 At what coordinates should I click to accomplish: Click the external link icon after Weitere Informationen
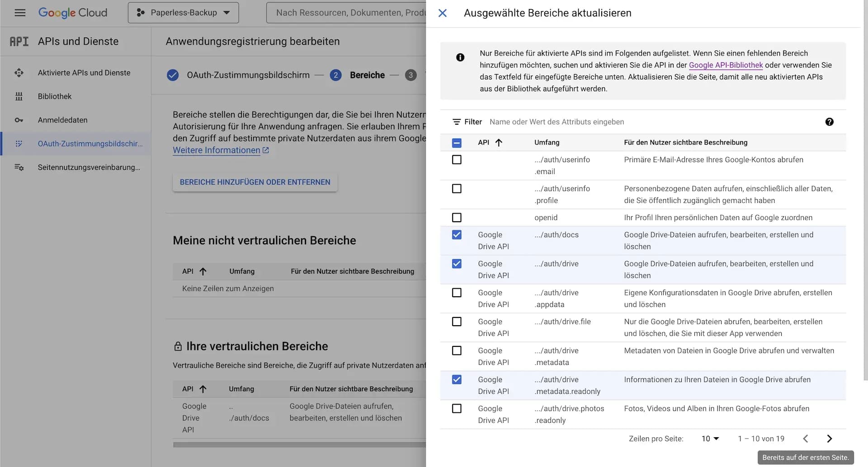[266, 150]
